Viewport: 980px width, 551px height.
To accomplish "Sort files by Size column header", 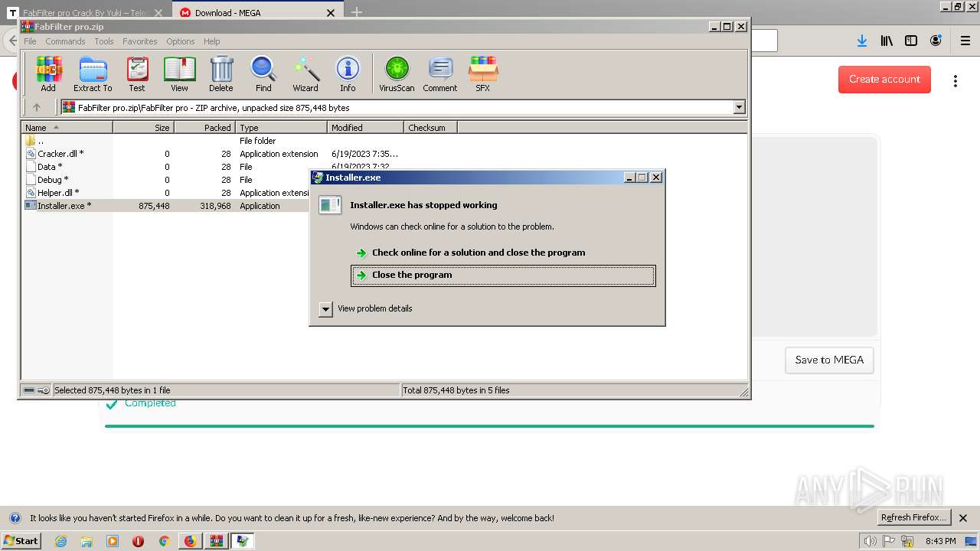I will (144, 128).
